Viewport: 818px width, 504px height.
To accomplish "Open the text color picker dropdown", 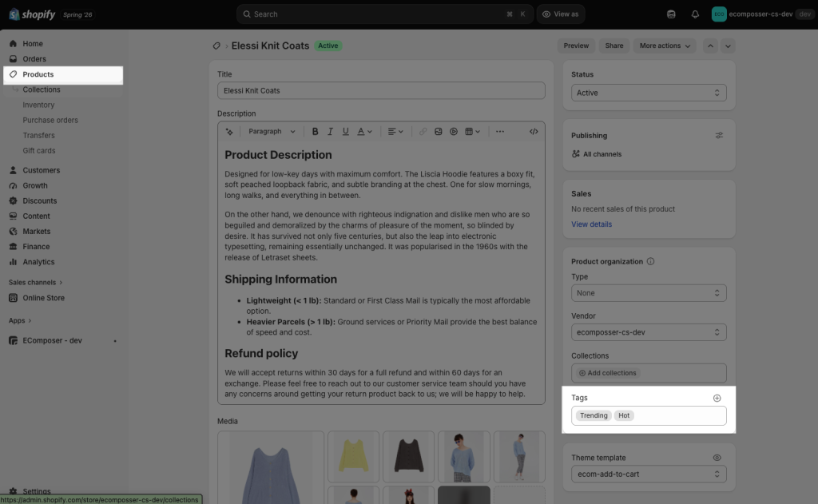I will coord(364,132).
